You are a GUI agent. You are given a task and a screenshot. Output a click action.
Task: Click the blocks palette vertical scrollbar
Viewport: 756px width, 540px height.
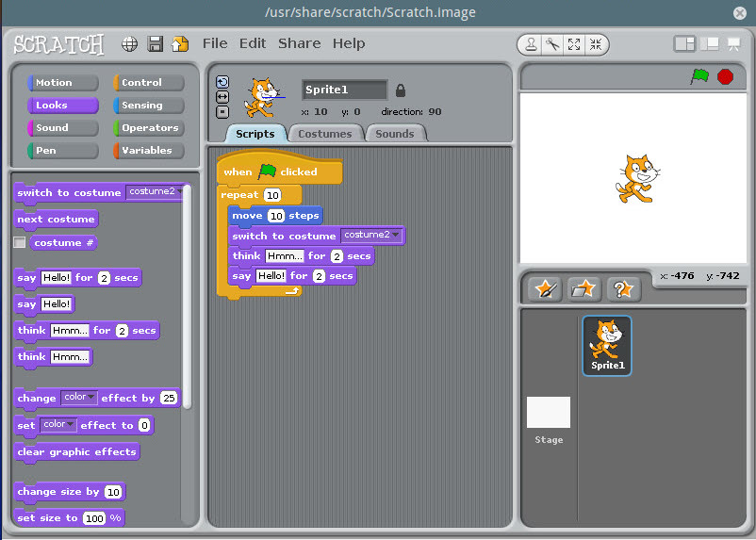tap(187, 297)
